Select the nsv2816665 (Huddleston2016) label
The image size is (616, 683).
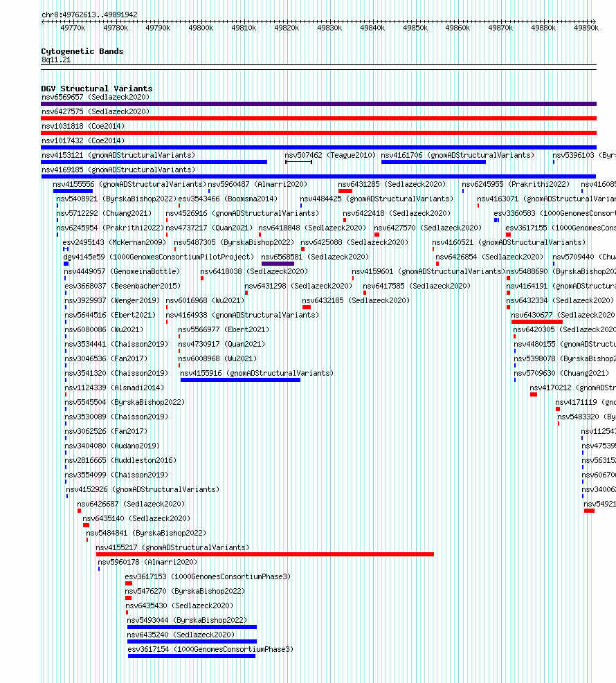tap(120, 460)
